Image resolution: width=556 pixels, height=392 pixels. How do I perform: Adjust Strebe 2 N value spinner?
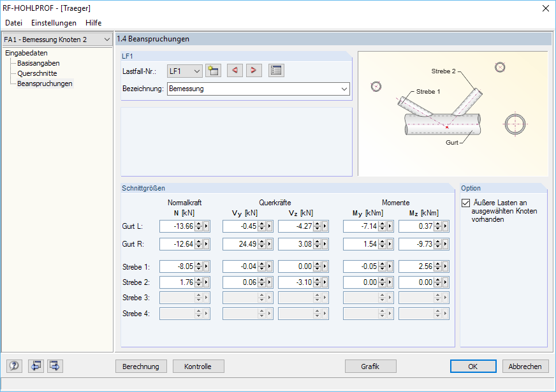[x=198, y=282]
